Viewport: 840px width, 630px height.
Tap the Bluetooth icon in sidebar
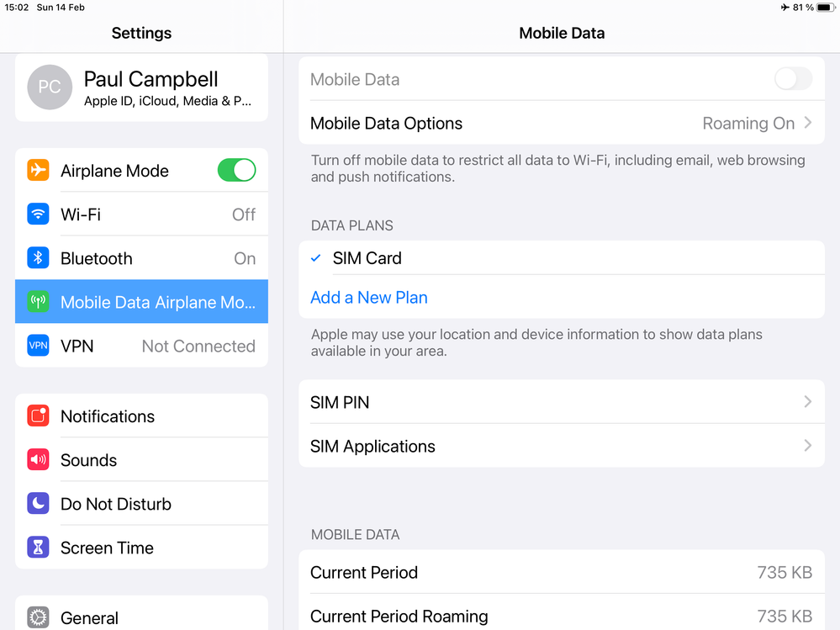click(x=38, y=258)
